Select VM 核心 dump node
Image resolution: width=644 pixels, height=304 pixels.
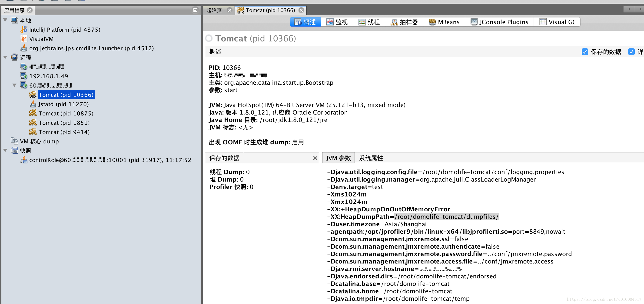[x=40, y=141]
